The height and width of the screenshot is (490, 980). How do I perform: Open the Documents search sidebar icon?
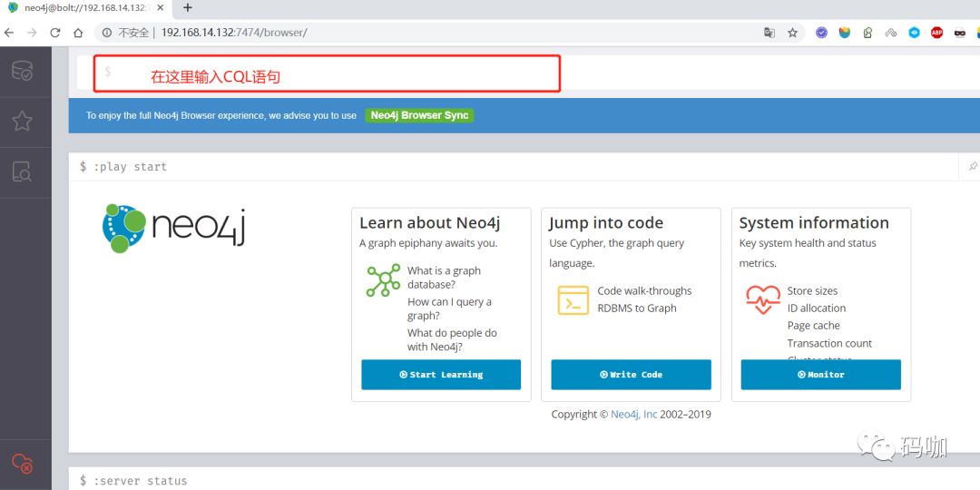pos(23,171)
